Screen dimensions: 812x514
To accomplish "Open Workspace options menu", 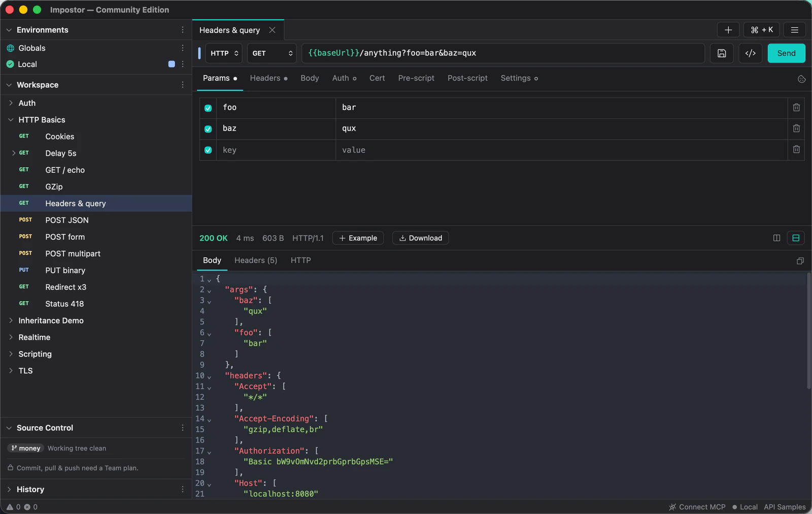I will (183, 85).
